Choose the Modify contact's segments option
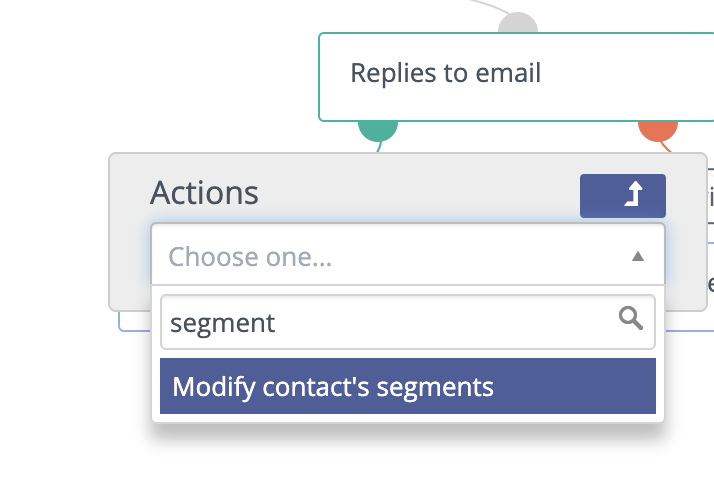714x486 pixels. (408, 386)
